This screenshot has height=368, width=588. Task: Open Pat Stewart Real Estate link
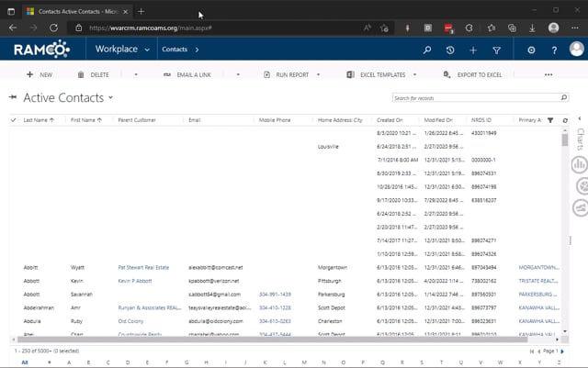pos(143,267)
